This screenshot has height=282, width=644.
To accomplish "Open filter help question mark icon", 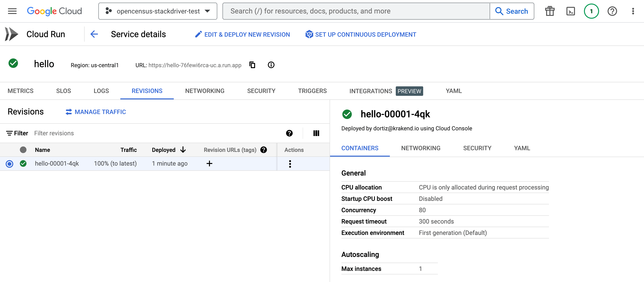I will pyautogui.click(x=289, y=133).
